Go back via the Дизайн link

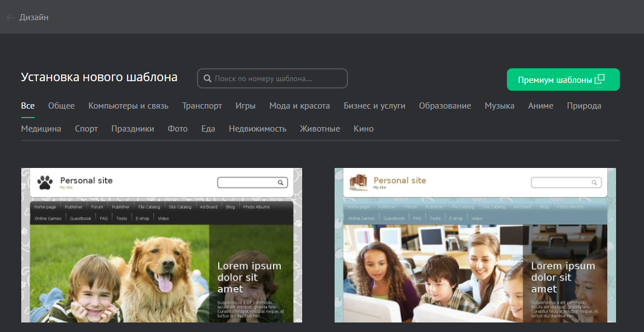point(34,17)
